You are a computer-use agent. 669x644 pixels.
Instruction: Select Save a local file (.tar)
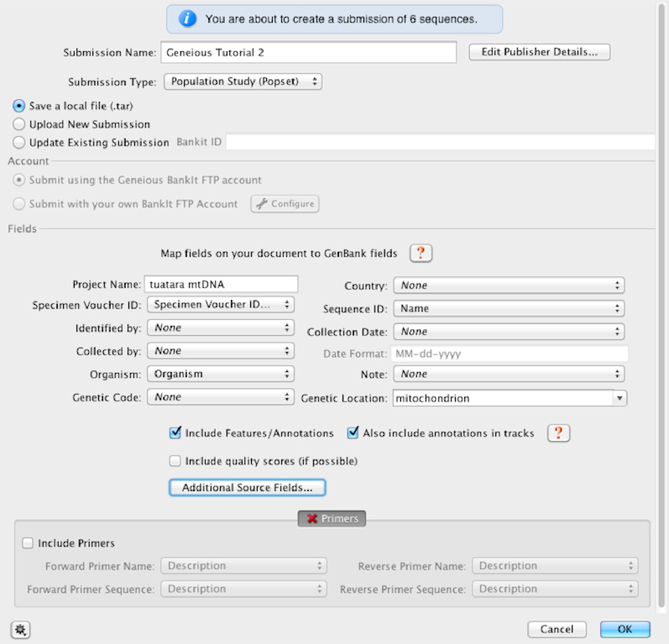point(19,106)
